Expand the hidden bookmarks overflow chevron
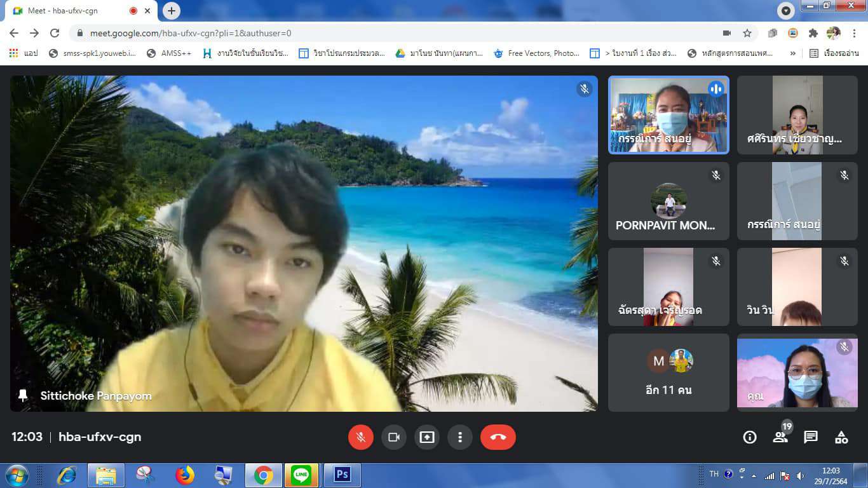 792,53
